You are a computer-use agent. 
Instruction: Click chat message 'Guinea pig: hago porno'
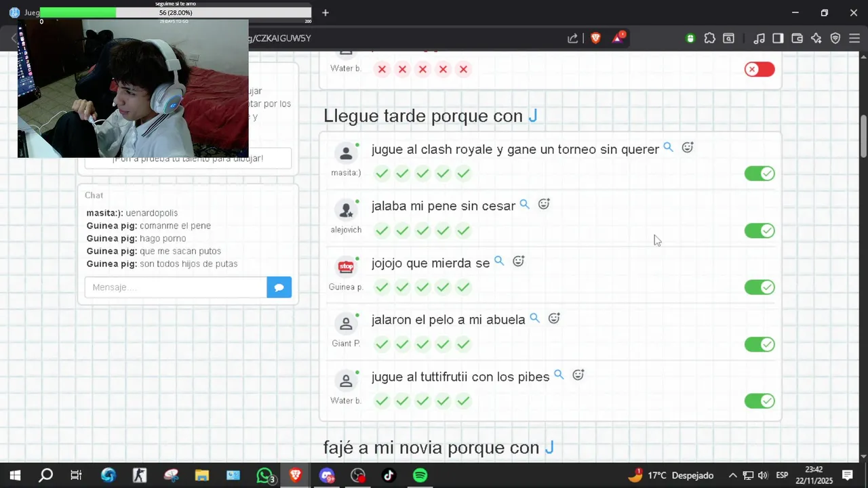point(136,239)
